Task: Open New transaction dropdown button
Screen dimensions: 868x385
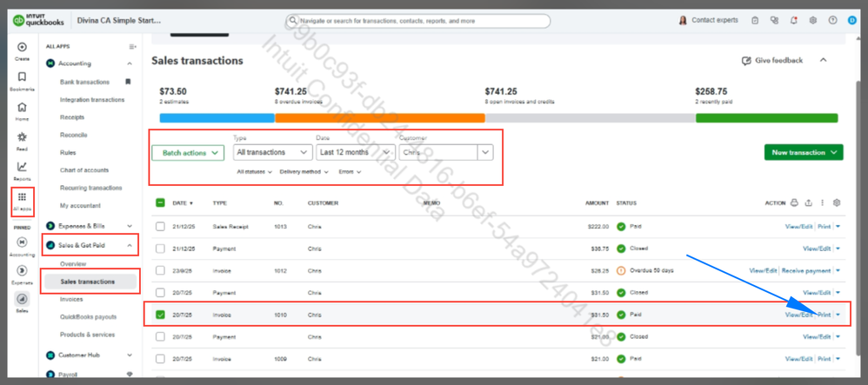Action: (804, 153)
